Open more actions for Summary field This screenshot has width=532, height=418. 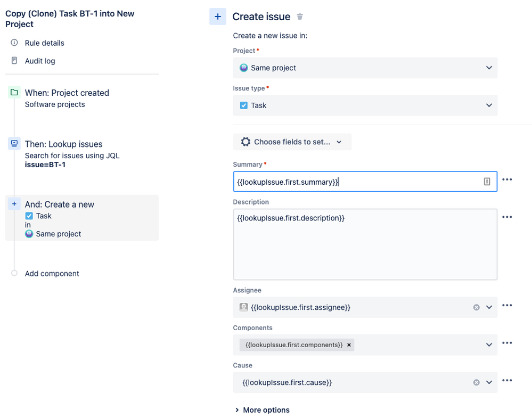pos(507,180)
